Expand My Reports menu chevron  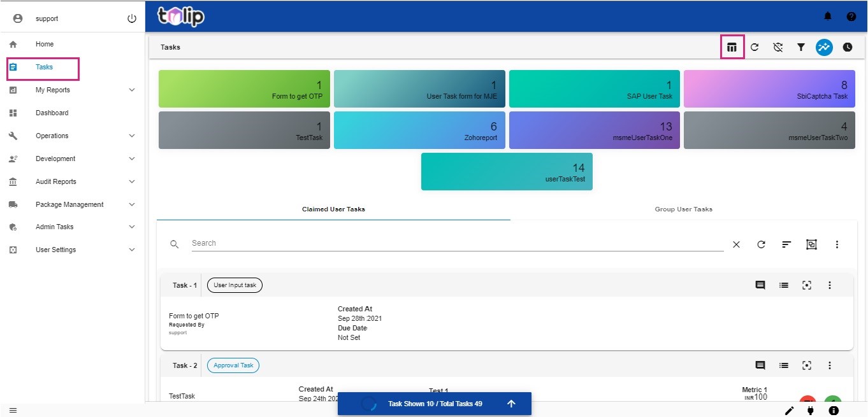click(x=132, y=90)
